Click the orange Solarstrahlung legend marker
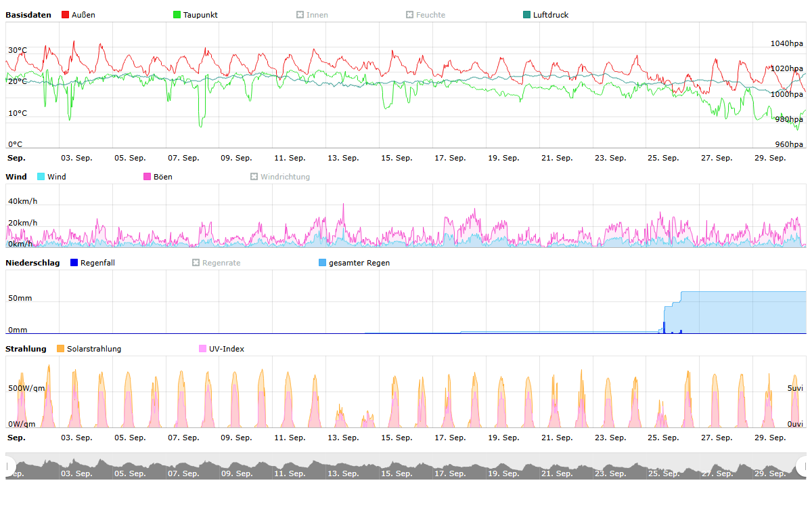This screenshot has height=508, width=812. coord(60,349)
